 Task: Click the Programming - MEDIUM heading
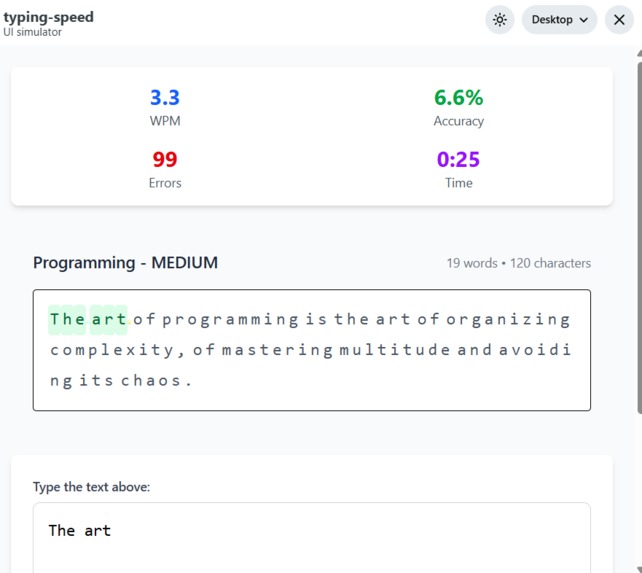[125, 263]
